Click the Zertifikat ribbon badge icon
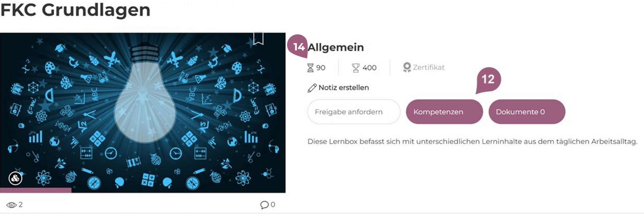 click(407, 67)
